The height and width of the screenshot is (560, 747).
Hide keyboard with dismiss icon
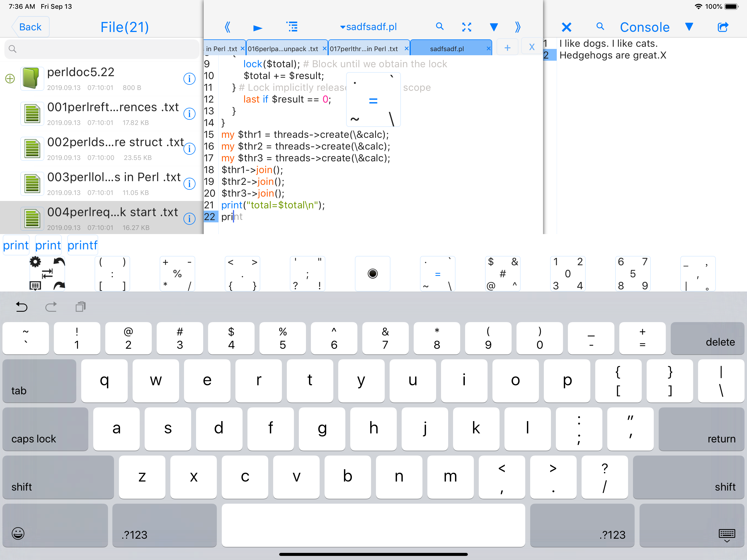coord(692,525)
